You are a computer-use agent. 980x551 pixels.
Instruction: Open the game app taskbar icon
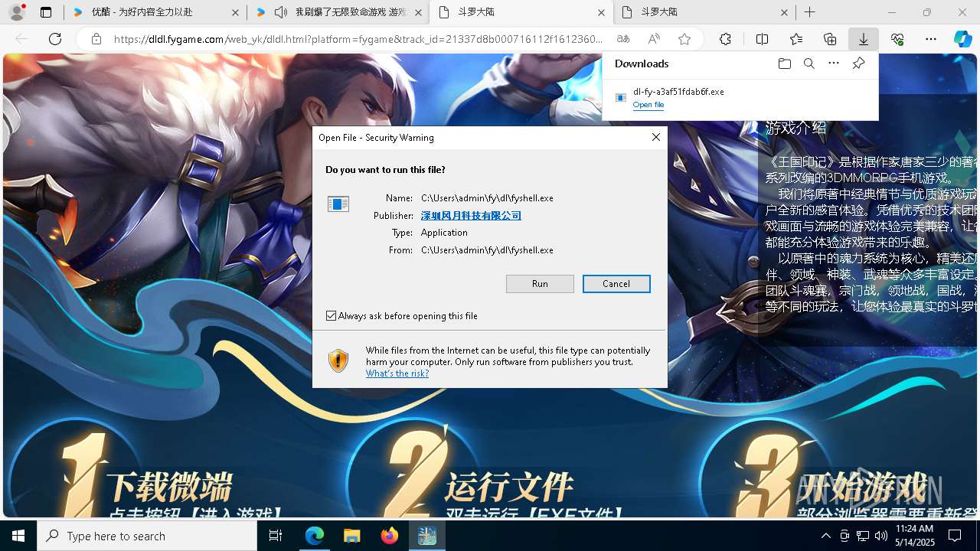(x=427, y=536)
